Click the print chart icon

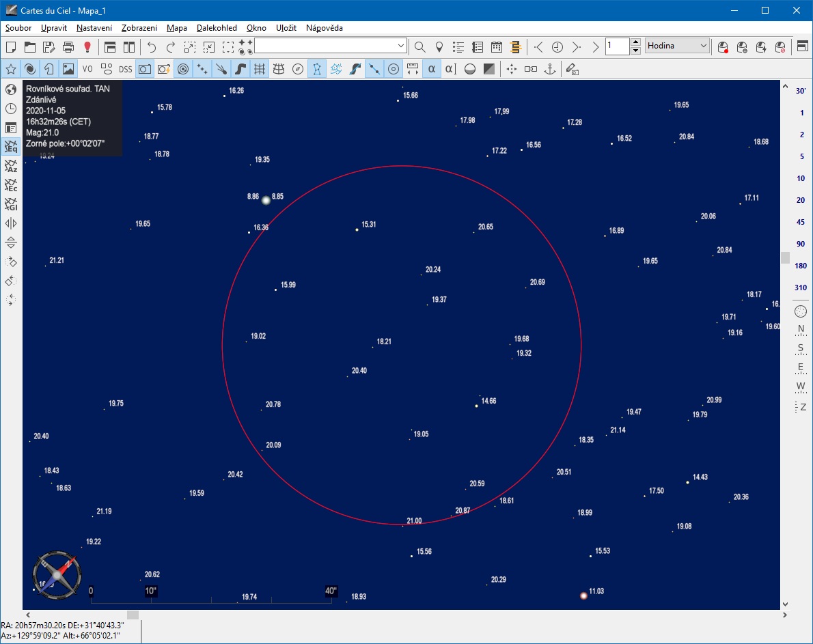(x=68, y=47)
